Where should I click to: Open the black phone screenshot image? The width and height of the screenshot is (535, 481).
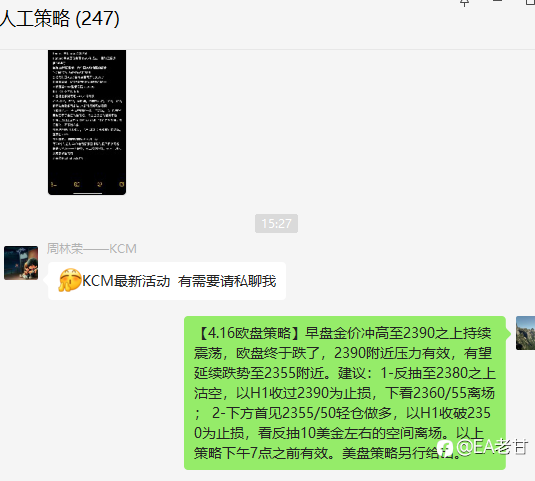point(87,122)
